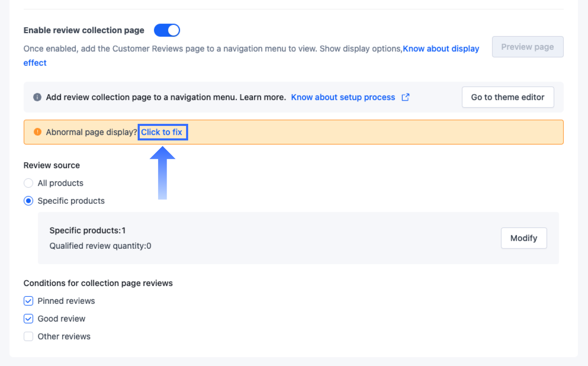Click the Qualified review quantity:0 text

click(100, 246)
